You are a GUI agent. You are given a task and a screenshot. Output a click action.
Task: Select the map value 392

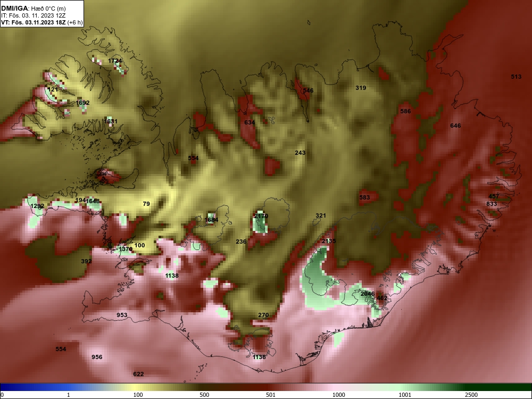[86, 262]
